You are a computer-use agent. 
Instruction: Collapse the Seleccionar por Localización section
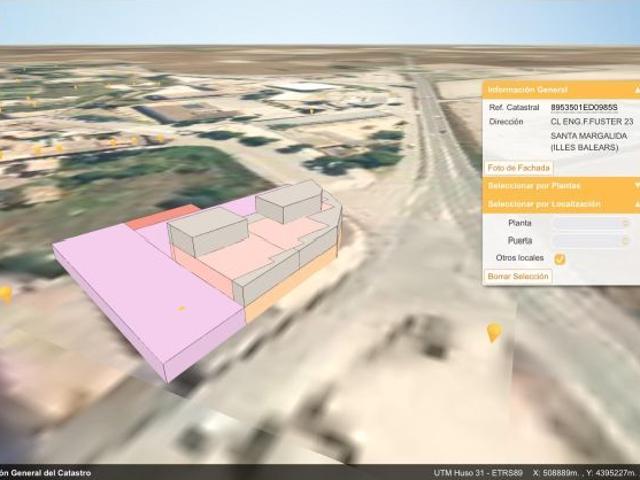point(561,204)
